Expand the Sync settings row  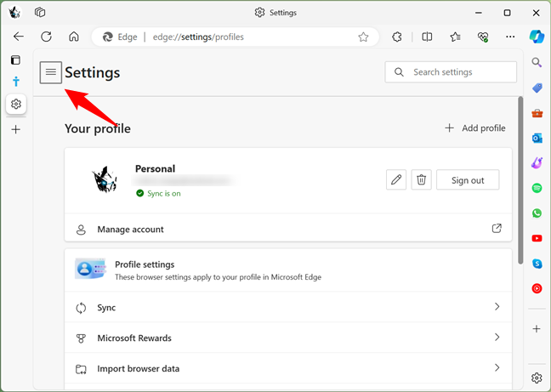point(288,307)
